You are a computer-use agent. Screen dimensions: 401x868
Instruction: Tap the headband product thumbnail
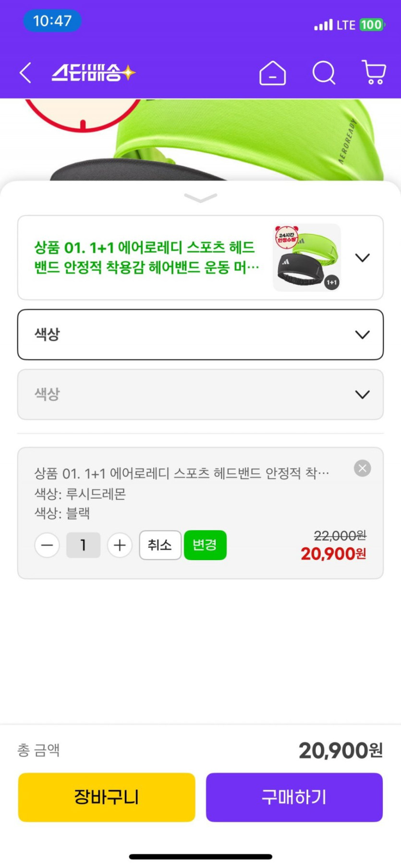[x=307, y=257]
